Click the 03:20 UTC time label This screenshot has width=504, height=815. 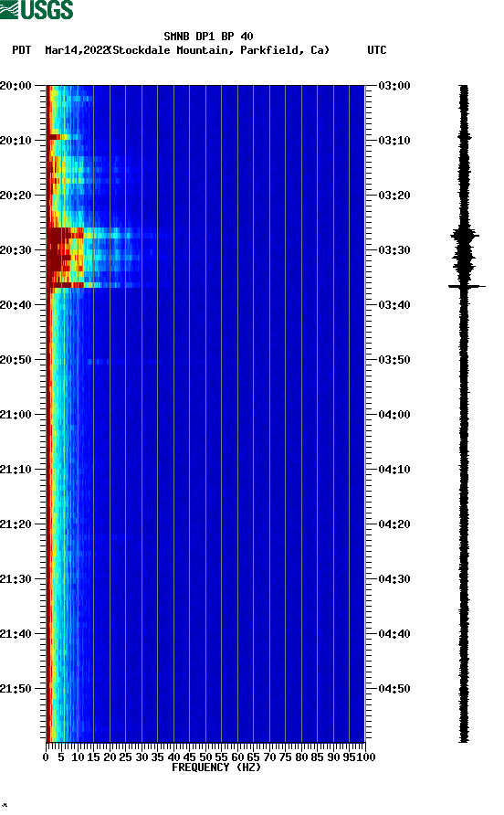[x=394, y=196]
